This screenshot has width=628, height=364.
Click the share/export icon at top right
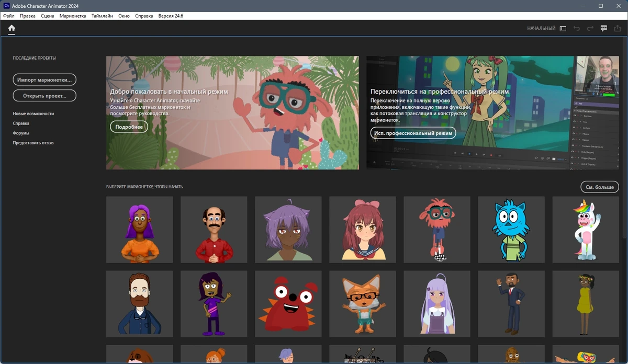click(x=618, y=28)
